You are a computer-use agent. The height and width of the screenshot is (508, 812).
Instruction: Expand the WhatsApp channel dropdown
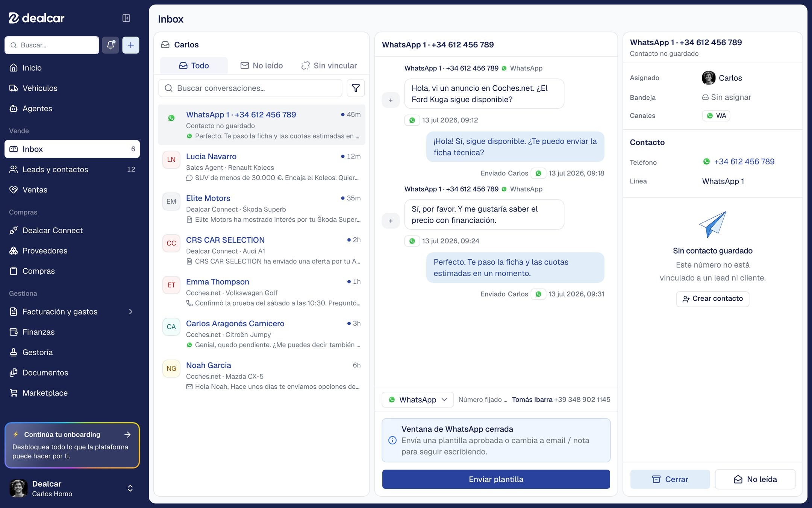[418, 400]
